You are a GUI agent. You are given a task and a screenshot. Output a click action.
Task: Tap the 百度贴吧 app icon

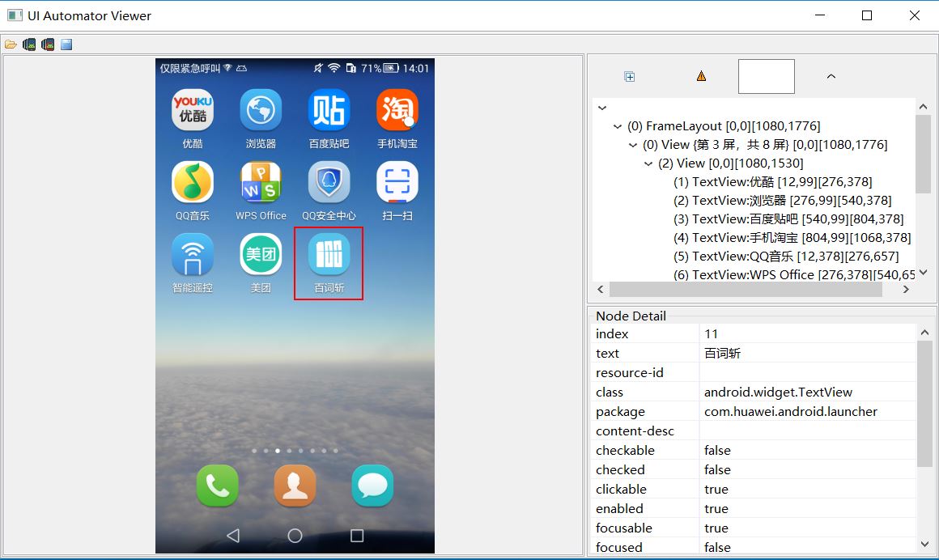[329, 110]
